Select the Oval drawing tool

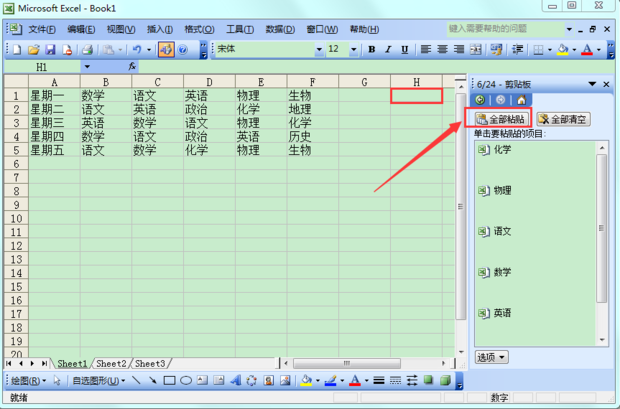click(x=186, y=381)
